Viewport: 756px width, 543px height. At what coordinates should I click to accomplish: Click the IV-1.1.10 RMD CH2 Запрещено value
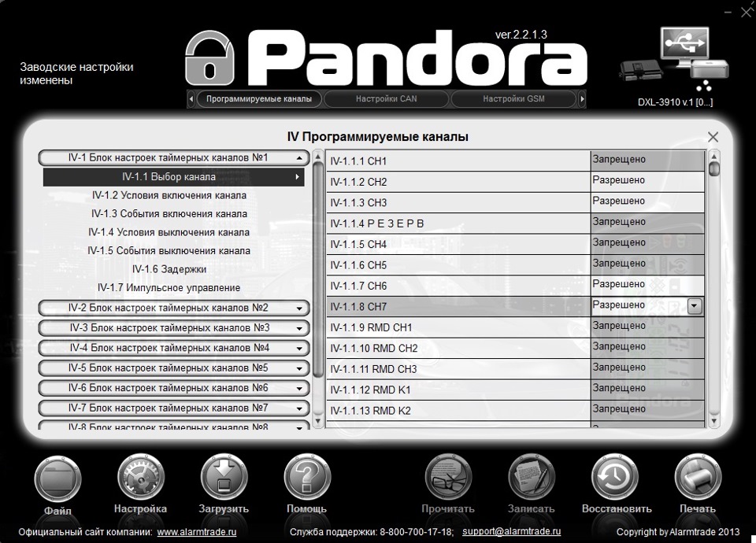tap(647, 347)
